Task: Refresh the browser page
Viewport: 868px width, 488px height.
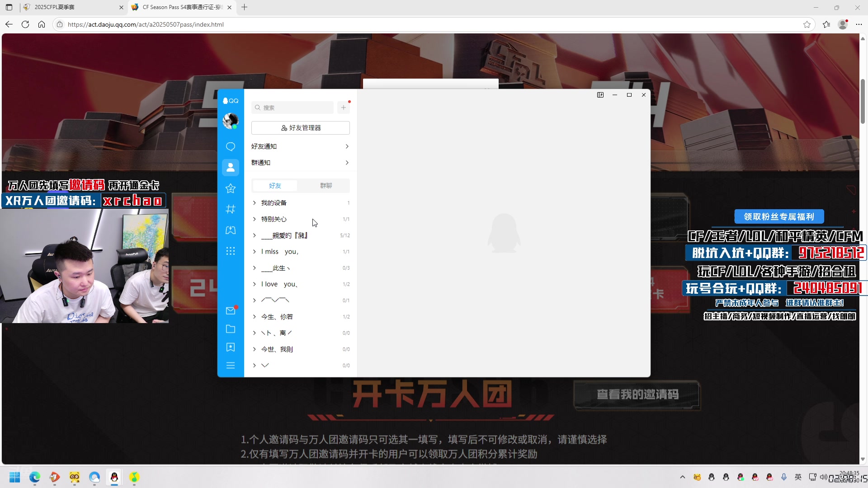Action: (x=25, y=24)
